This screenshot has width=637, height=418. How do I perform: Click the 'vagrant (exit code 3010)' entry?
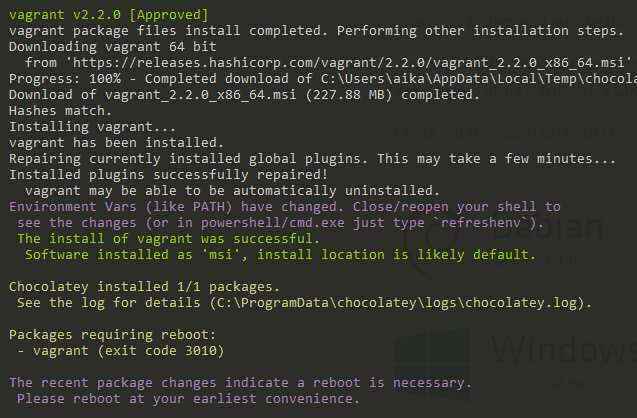(128, 351)
